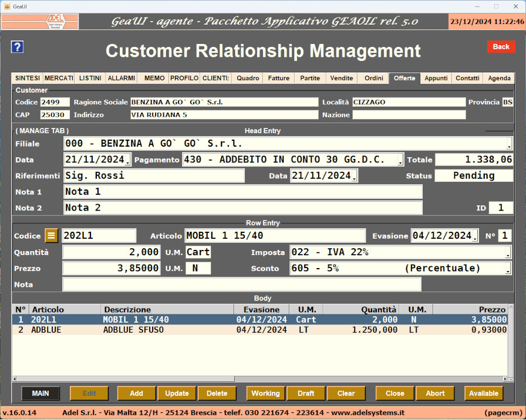Open the Agenda tab
The width and height of the screenshot is (526, 420).
[x=499, y=78]
